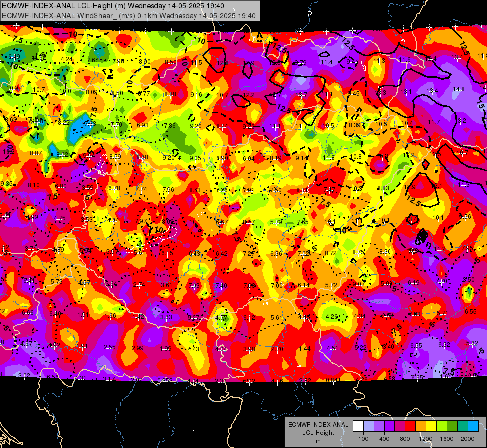Click the grid value '6.04'
Viewport: 487px width, 448px height.
click(248, 159)
